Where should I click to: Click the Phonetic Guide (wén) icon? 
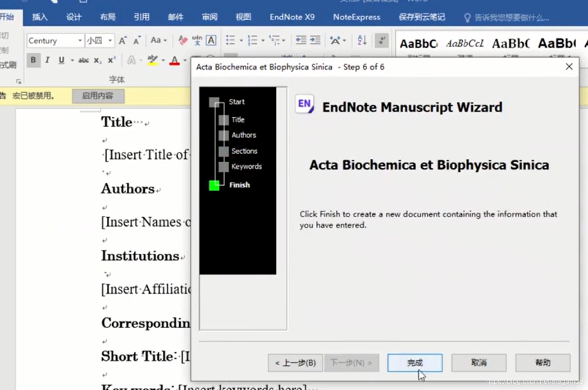tap(197, 41)
